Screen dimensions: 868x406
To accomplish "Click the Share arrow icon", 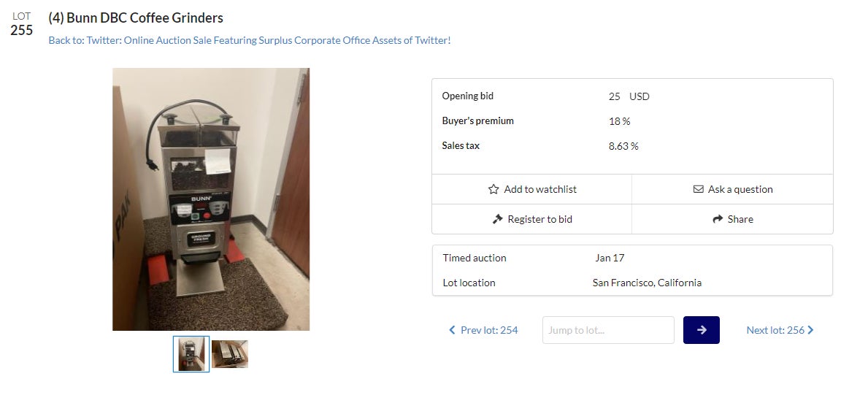I will click(x=718, y=219).
